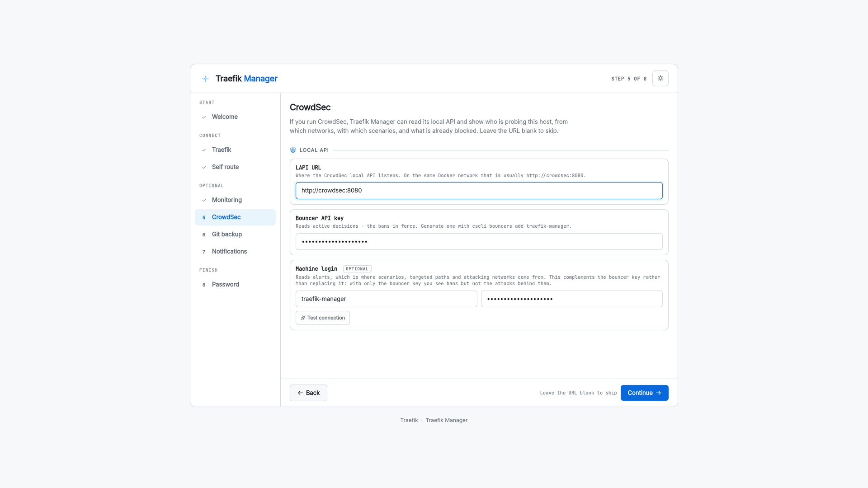Click the Machine login label

(x=316, y=269)
